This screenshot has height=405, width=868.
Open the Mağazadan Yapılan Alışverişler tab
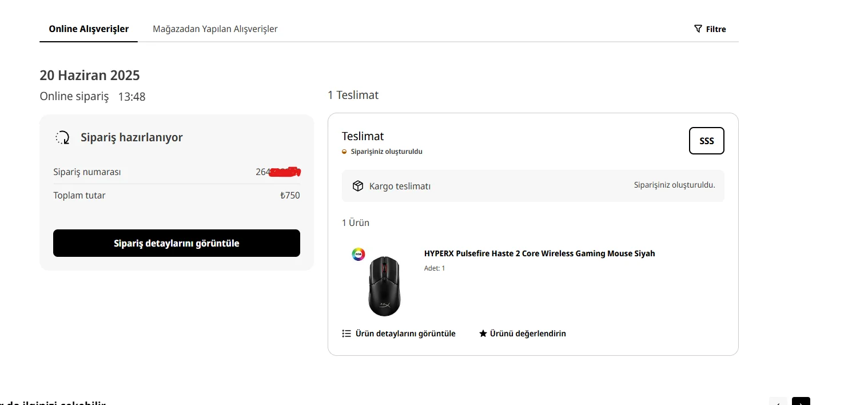click(215, 29)
